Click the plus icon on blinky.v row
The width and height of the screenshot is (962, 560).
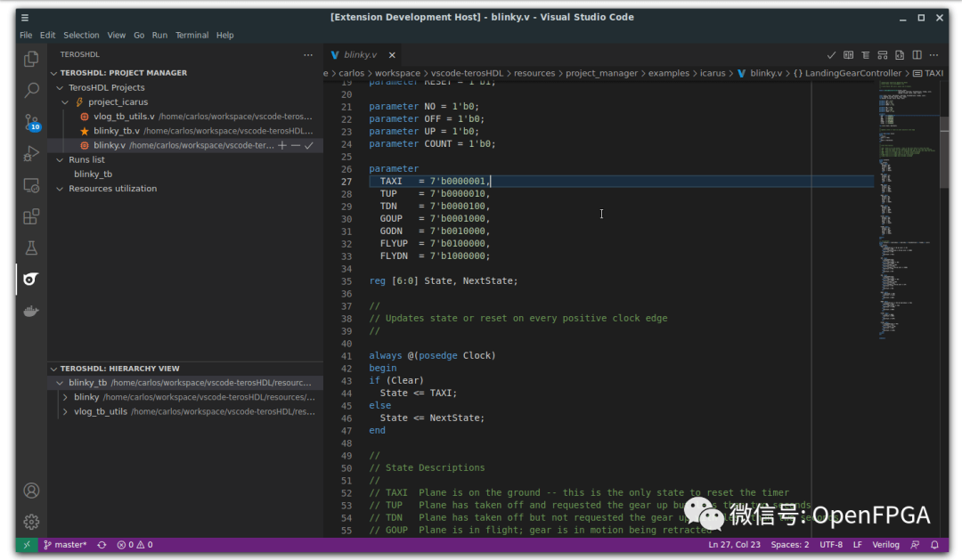point(282,145)
